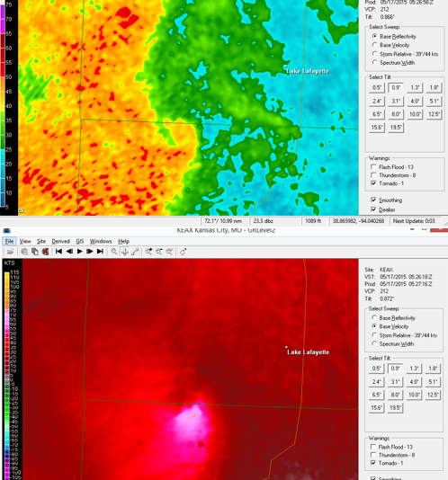Click the red X globe icon

[45, 252]
